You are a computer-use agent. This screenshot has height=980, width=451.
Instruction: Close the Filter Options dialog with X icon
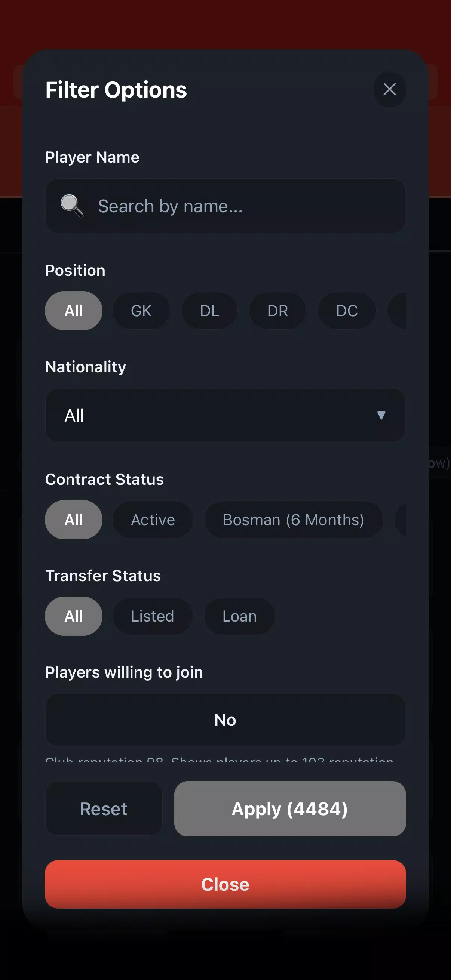[x=389, y=89]
